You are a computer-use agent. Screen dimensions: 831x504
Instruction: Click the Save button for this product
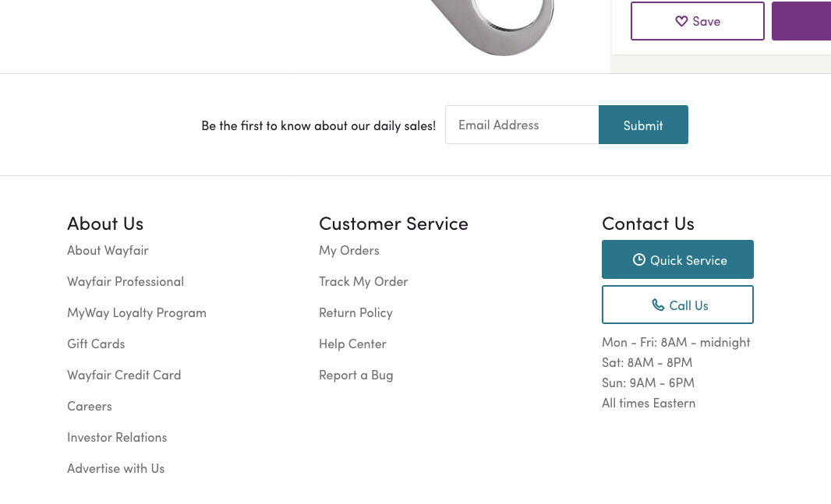pyautogui.click(x=697, y=21)
